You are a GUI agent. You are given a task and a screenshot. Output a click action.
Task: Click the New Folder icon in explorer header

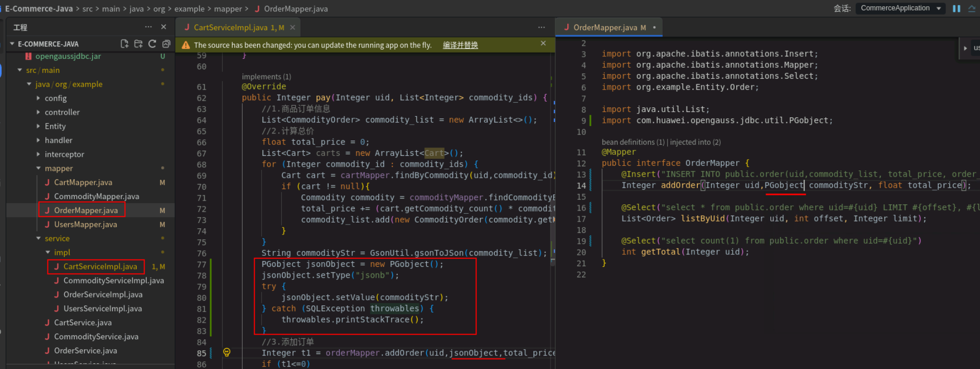click(x=138, y=44)
